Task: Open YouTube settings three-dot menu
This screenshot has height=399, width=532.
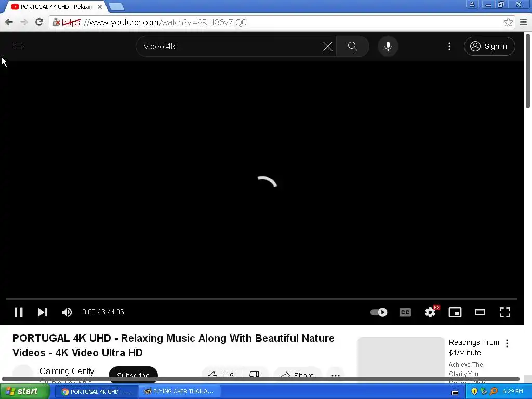Action: pos(449,46)
